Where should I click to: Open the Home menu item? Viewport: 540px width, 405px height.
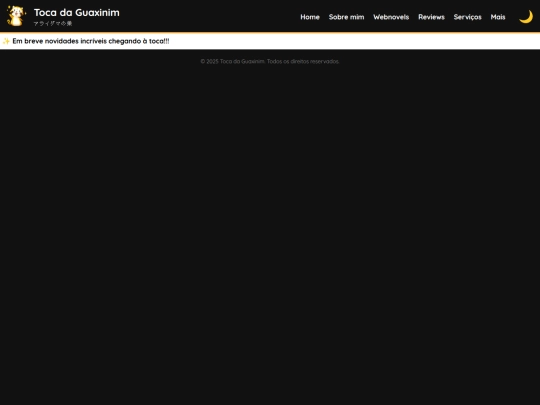pos(310,17)
